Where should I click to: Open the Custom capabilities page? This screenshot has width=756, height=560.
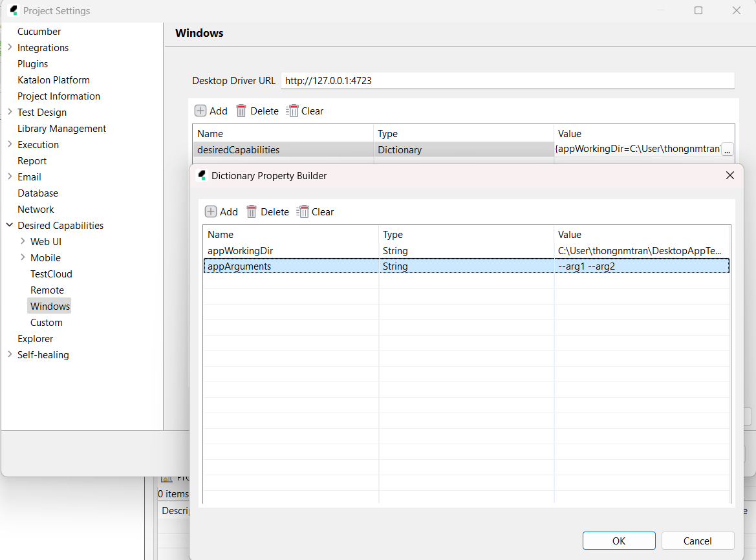click(x=46, y=322)
